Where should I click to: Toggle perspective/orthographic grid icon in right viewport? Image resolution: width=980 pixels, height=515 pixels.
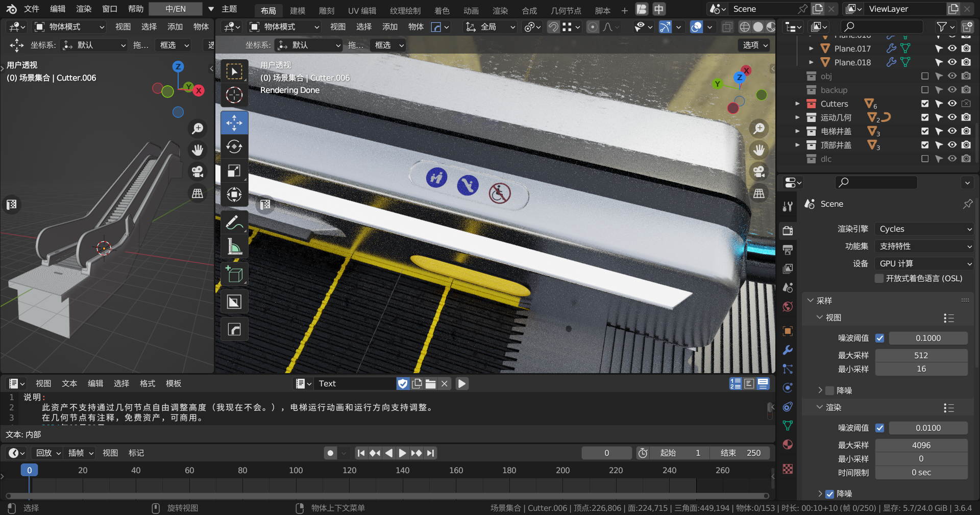[x=759, y=193]
